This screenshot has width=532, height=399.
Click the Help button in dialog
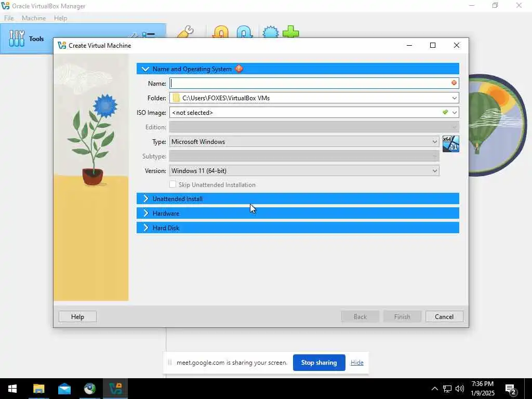click(77, 316)
